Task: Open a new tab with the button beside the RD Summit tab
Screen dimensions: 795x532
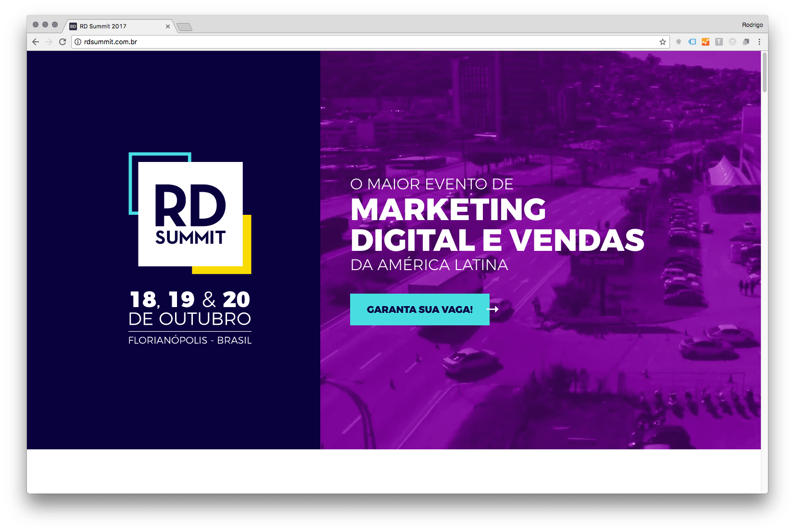Action: (x=184, y=27)
